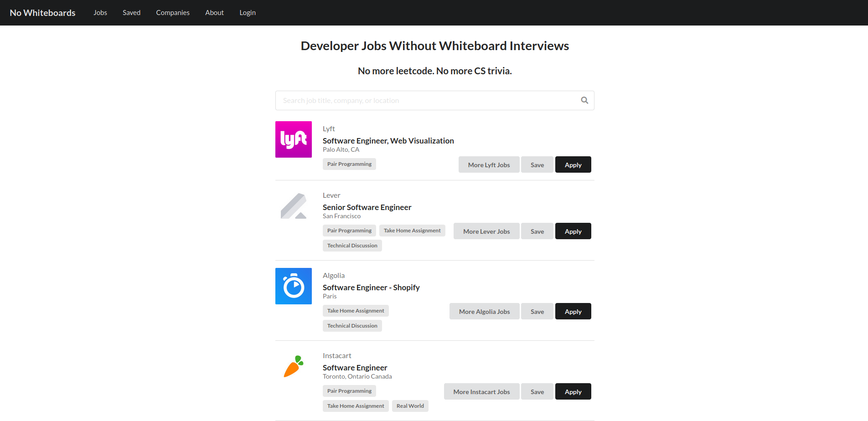Click the Algolia company name

tap(334, 276)
